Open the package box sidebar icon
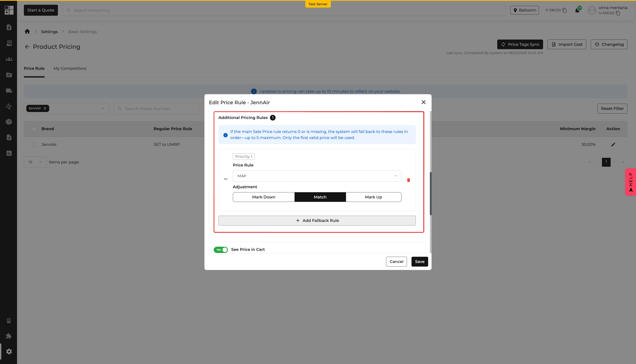Screen dimensions: 636x364 [x=9, y=122]
